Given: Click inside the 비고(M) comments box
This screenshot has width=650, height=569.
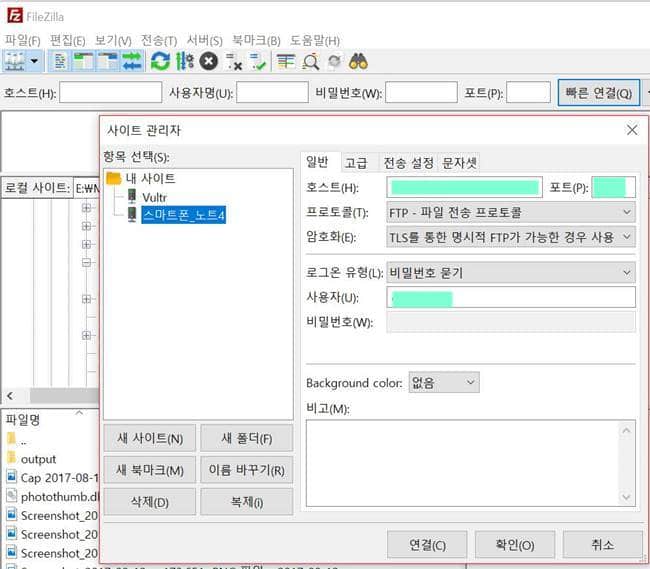Looking at the screenshot, I should pos(462,463).
